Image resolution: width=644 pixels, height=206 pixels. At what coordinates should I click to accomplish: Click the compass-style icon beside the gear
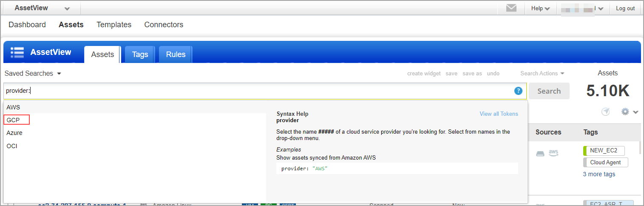click(606, 112)
